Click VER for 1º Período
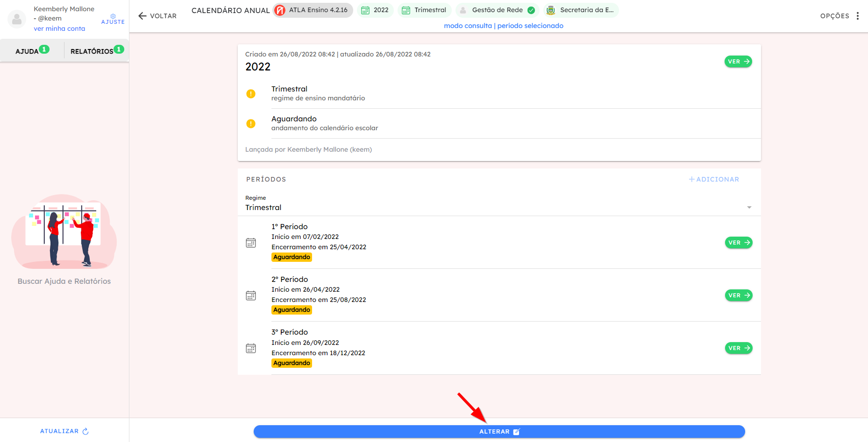 tap(739, 243)
